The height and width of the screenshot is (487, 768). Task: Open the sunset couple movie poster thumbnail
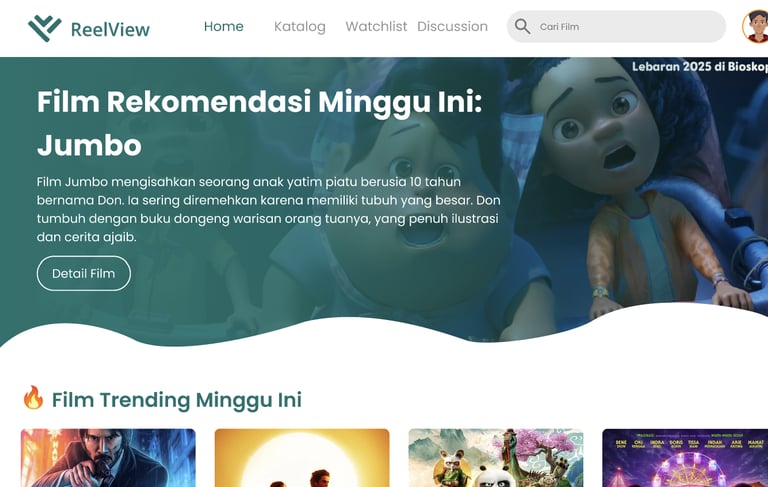click(x=302, y=458)
